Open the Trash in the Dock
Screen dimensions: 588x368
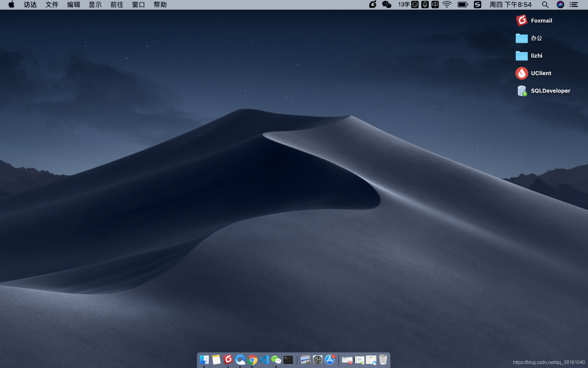(x=383, y=360)
